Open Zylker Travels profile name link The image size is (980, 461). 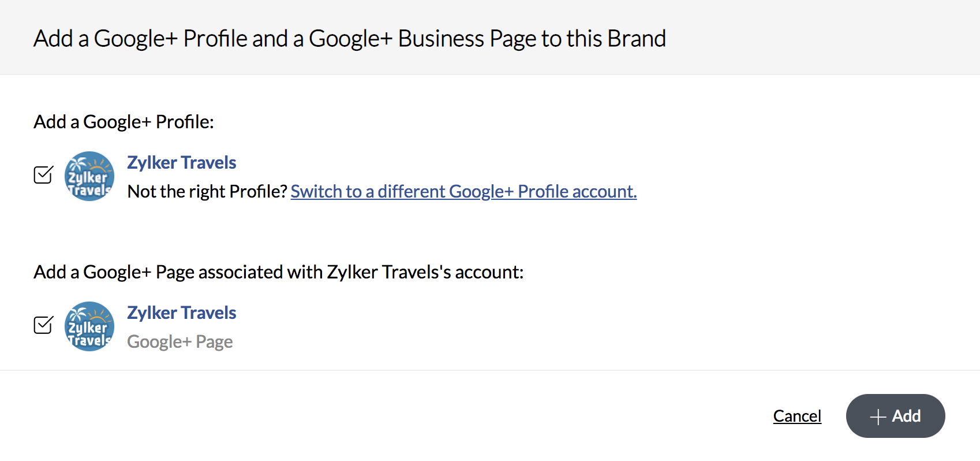pos(181,163)
